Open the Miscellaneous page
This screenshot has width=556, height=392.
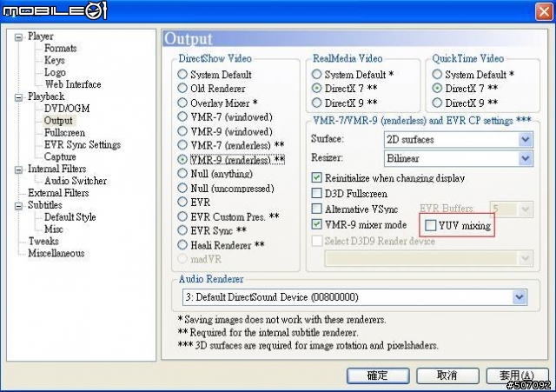[56, 253]
